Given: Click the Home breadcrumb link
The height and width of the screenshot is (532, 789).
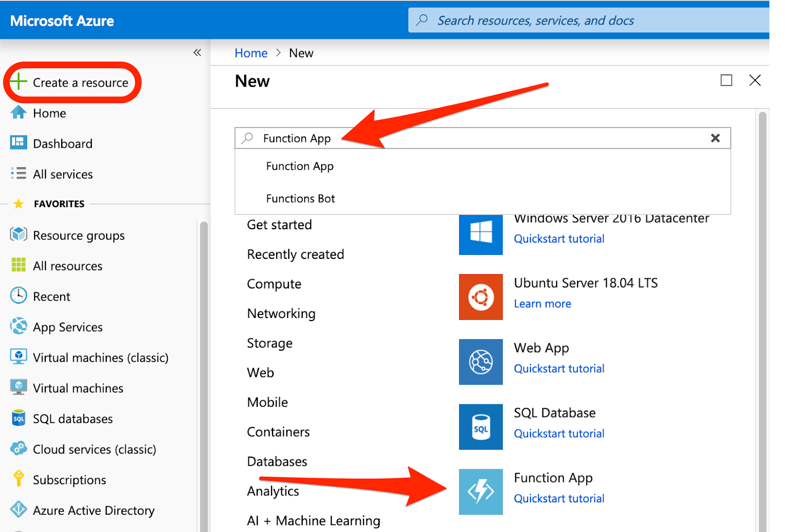Looking at the screenshot, I should (x=251, y=53).
